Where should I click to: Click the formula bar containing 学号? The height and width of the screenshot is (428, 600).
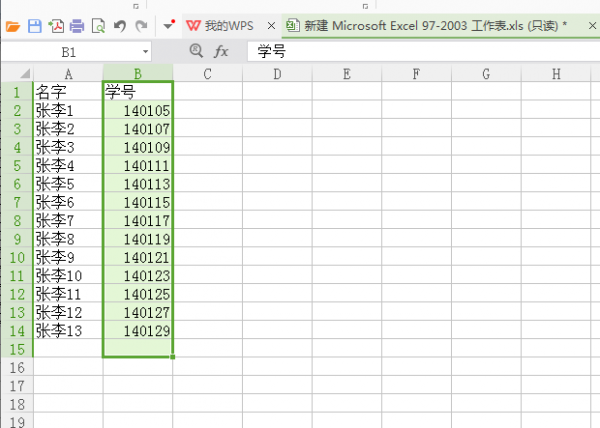click(x=420, y=50)
